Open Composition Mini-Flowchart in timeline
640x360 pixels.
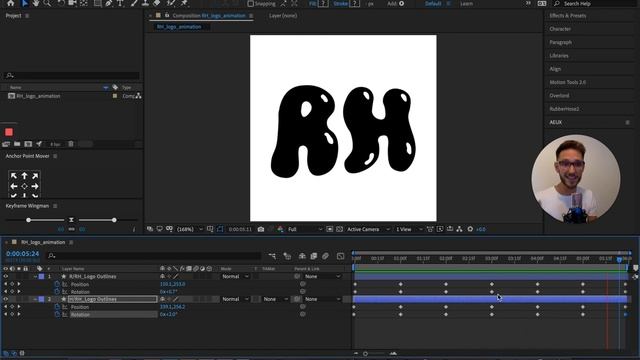(x=272, y=256)
